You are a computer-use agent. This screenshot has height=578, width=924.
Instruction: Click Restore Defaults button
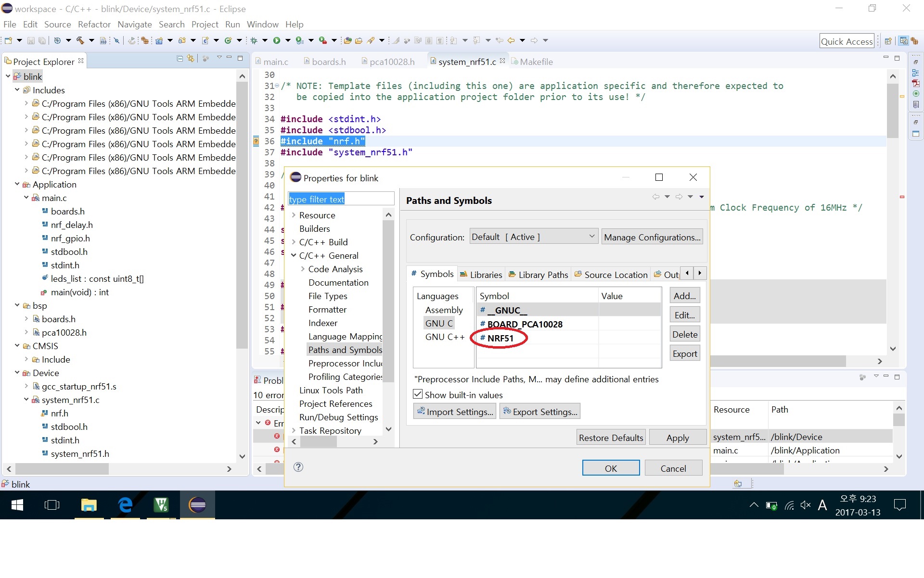[610, 438]
